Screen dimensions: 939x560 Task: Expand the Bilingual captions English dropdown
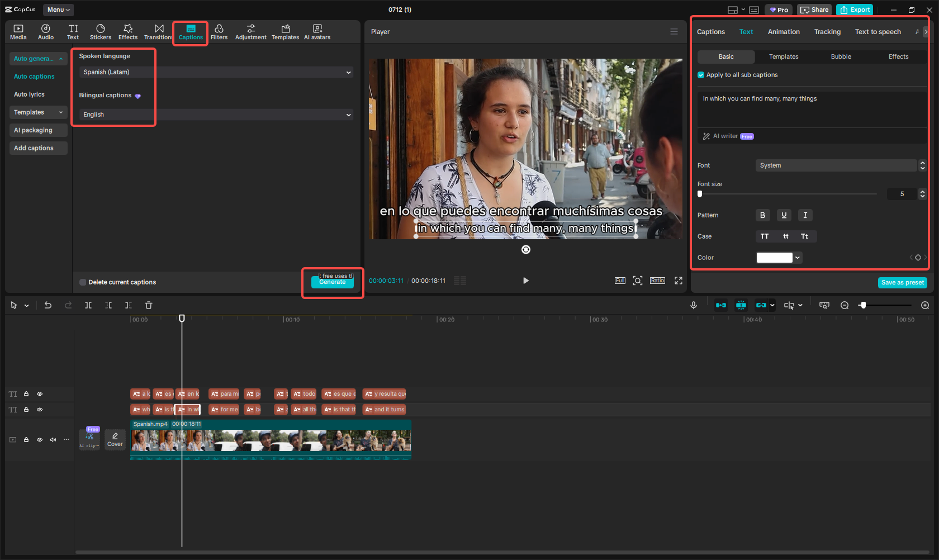216,115
